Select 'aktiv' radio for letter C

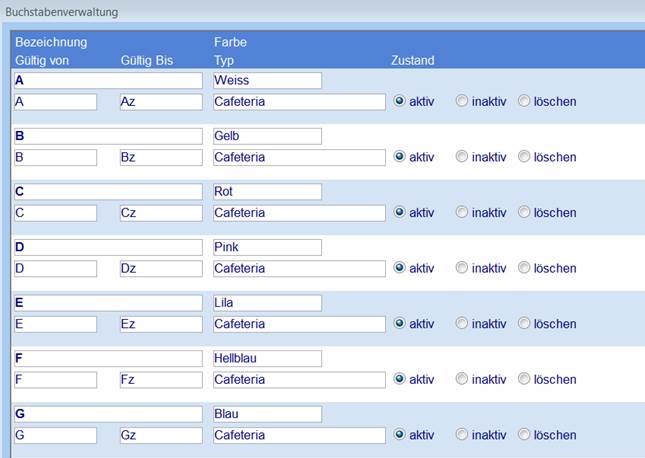point(400,212)
